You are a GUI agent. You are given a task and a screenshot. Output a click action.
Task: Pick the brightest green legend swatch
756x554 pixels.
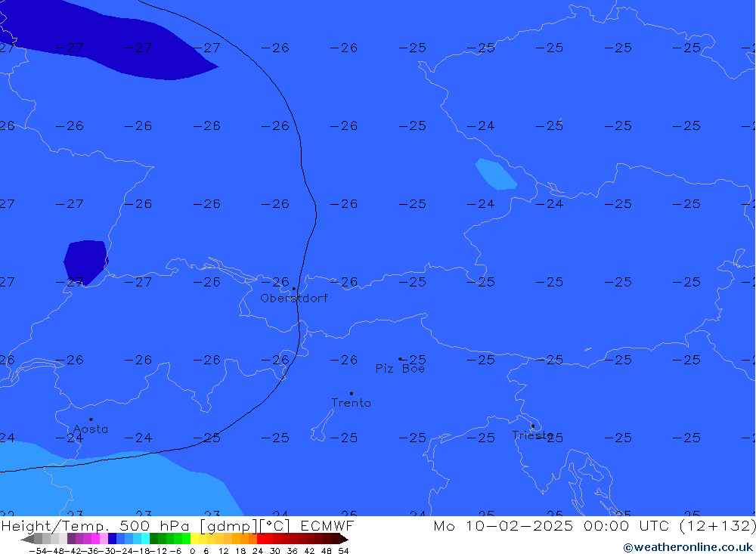tap(187, 539)
